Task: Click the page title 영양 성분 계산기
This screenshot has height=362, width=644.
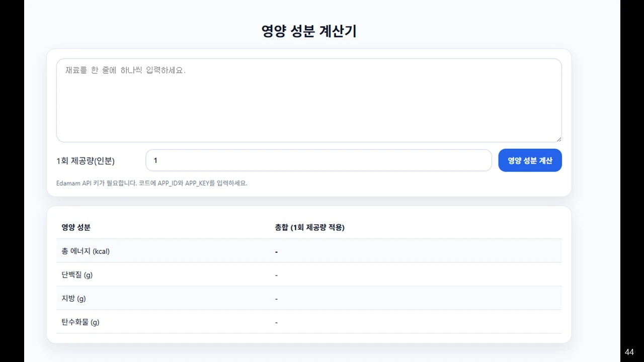Action: 308,31
